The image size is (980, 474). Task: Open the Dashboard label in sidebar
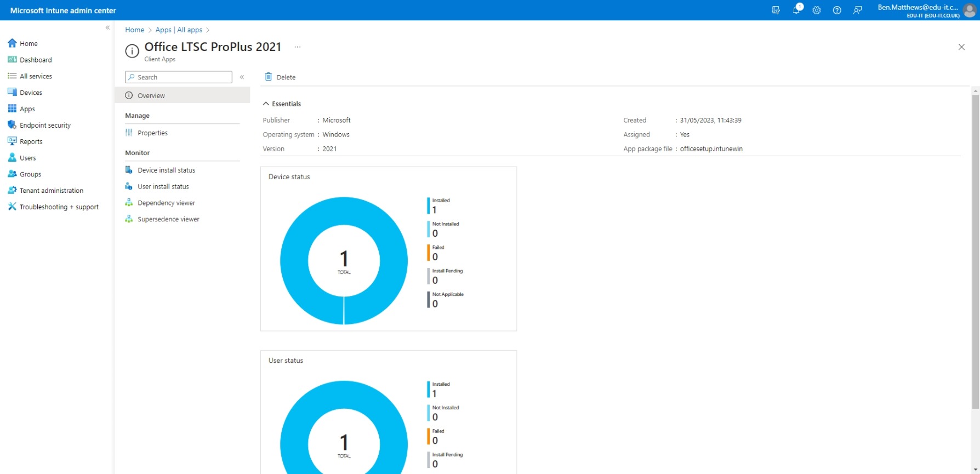[36, 60]
